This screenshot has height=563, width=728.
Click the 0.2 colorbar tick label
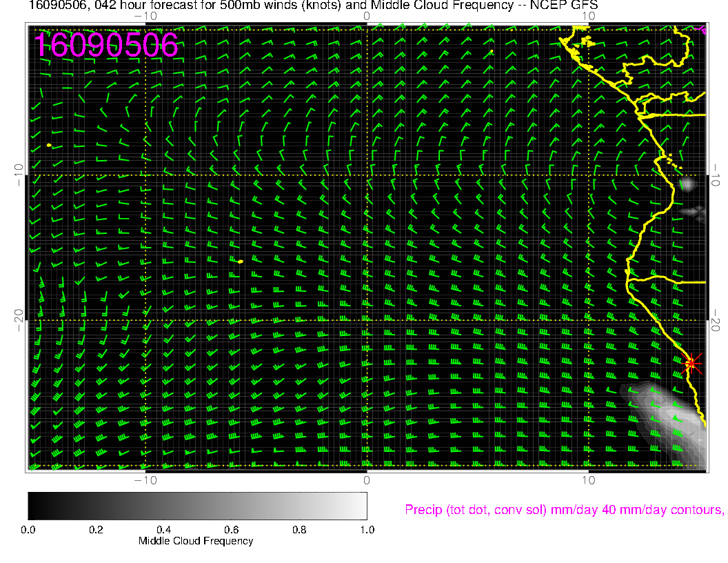coord(96,530)
